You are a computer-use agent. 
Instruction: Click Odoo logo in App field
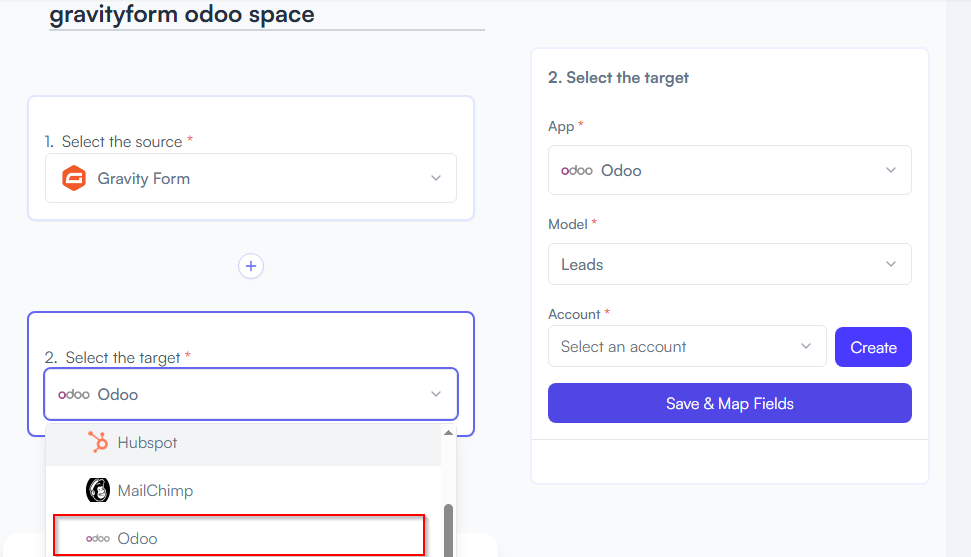pyautogui.click(x=577, y=170)
